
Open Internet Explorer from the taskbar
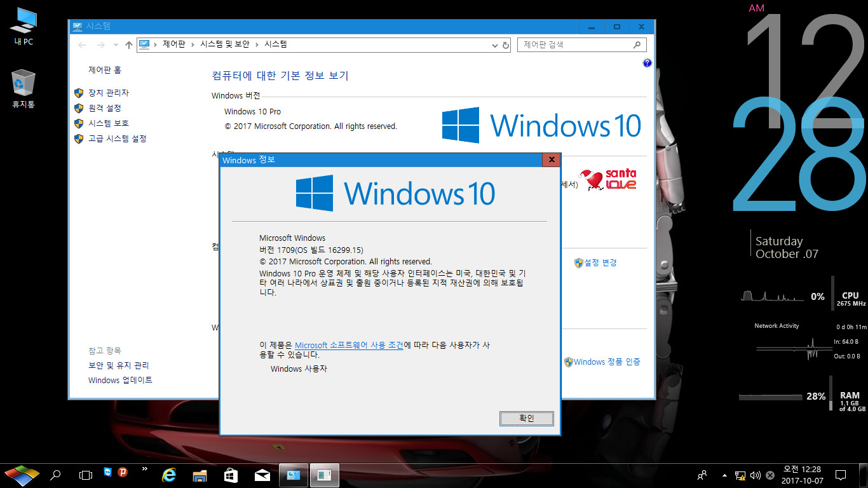tap(169, 475)
